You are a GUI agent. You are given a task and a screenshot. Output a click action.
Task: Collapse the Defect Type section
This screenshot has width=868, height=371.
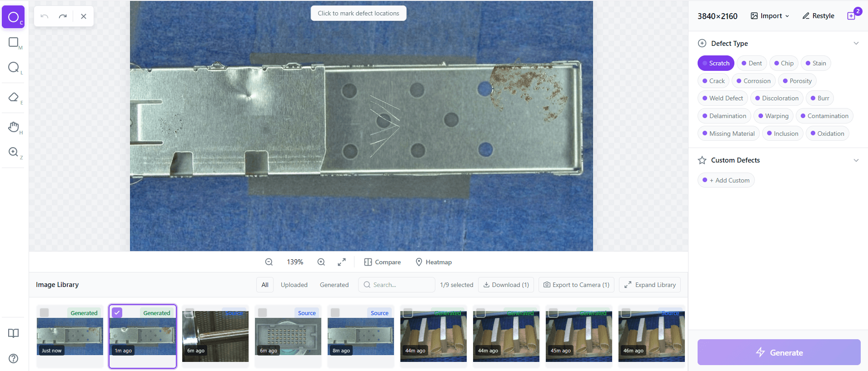tap(856, 44)
